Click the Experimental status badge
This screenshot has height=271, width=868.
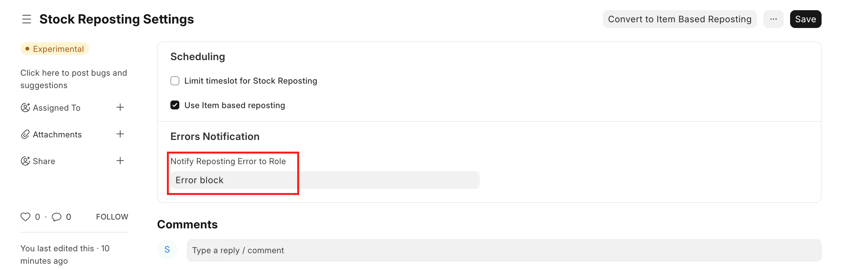click(x=55, y=49)
